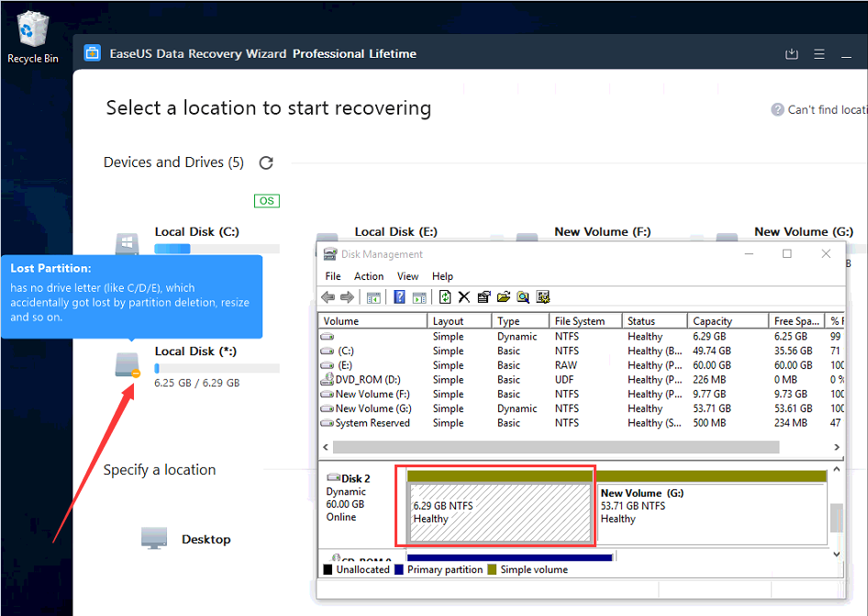Viewport: 868px width, 616px height.
Task: Click the Back arrow in Disk Management toolbar
Action: coord(328,297)
